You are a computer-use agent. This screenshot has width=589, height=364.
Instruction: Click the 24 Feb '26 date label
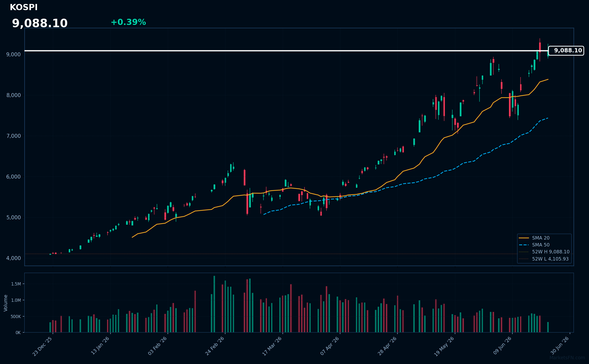215,346
